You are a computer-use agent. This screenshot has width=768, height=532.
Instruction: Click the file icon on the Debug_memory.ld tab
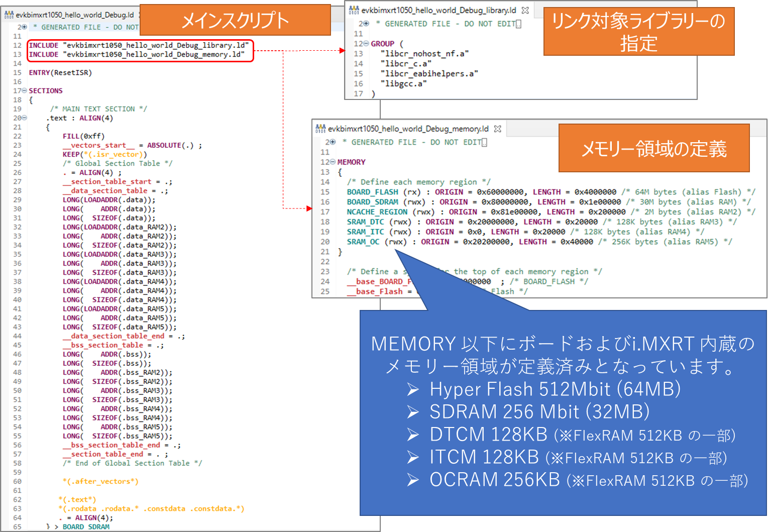coord(320,129)
